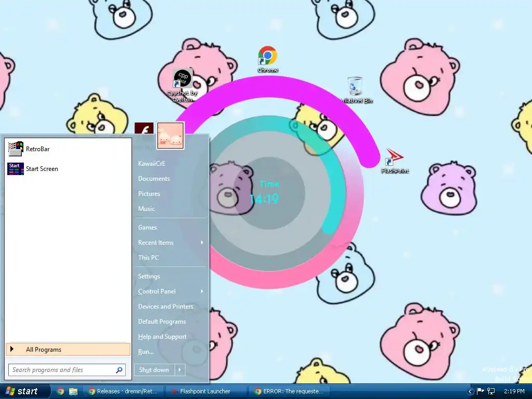This screenshot has width=532, height=399.
Task: Click the search magnifier icon
Action: click(119, 370)
